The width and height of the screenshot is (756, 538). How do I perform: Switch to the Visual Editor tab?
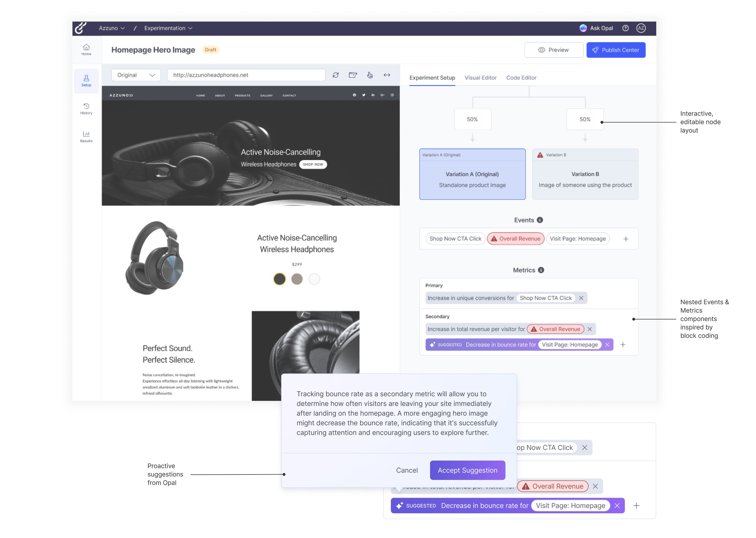(x=480, y=78)
